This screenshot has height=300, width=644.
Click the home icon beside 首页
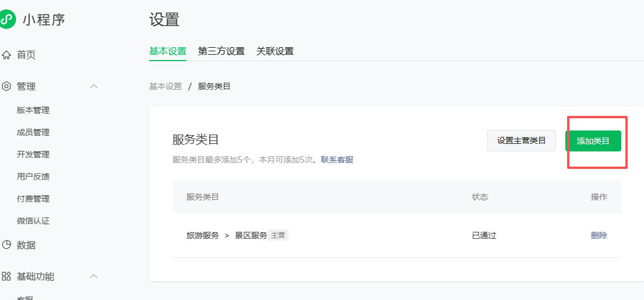pyautogui.click(x=6, y=55)
